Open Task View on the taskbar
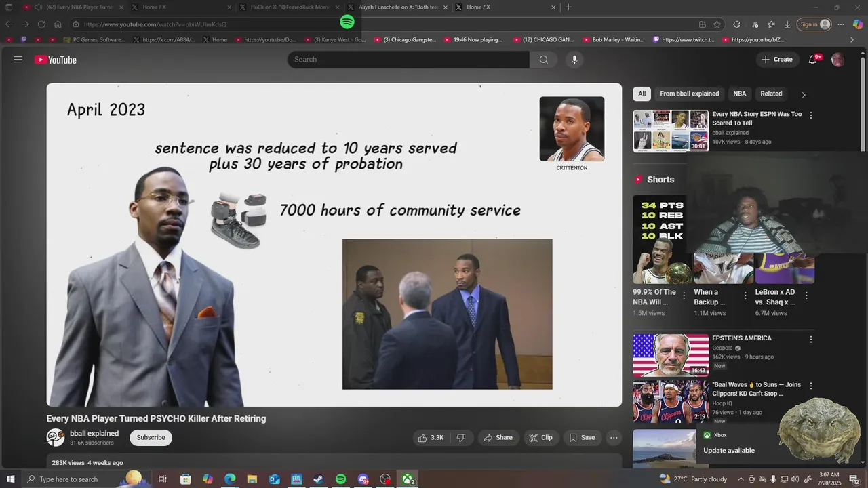This screenshot has height=488, width=868. coord(163,479)
